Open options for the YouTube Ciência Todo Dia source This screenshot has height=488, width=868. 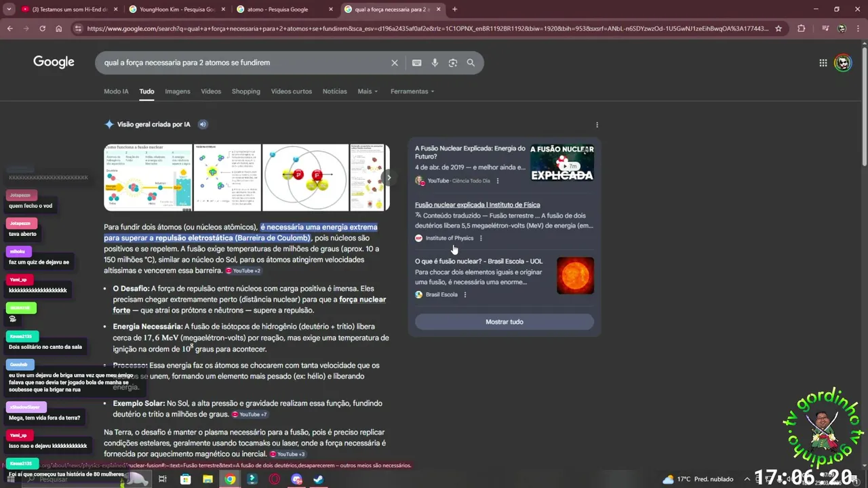497,181
